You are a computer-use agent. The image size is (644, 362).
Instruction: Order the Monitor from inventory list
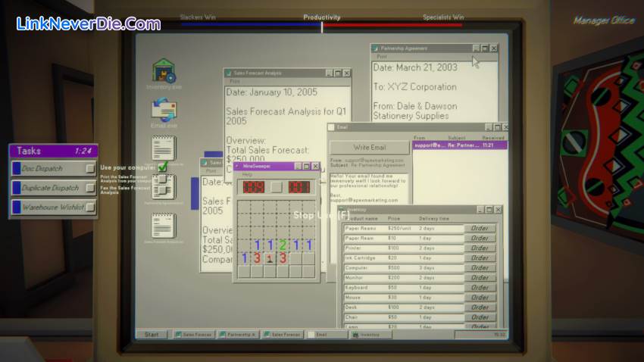click(479, 277)
